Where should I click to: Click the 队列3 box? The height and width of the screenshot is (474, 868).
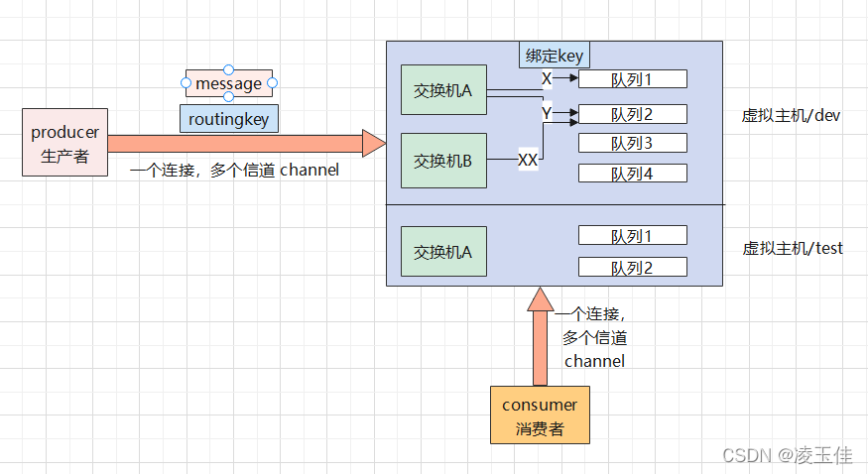point(632,143)
